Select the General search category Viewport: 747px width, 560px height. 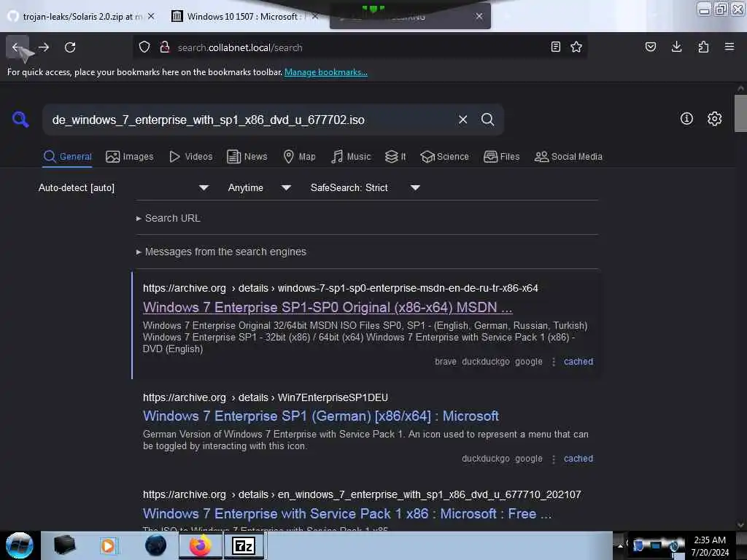tap(67, 157)
